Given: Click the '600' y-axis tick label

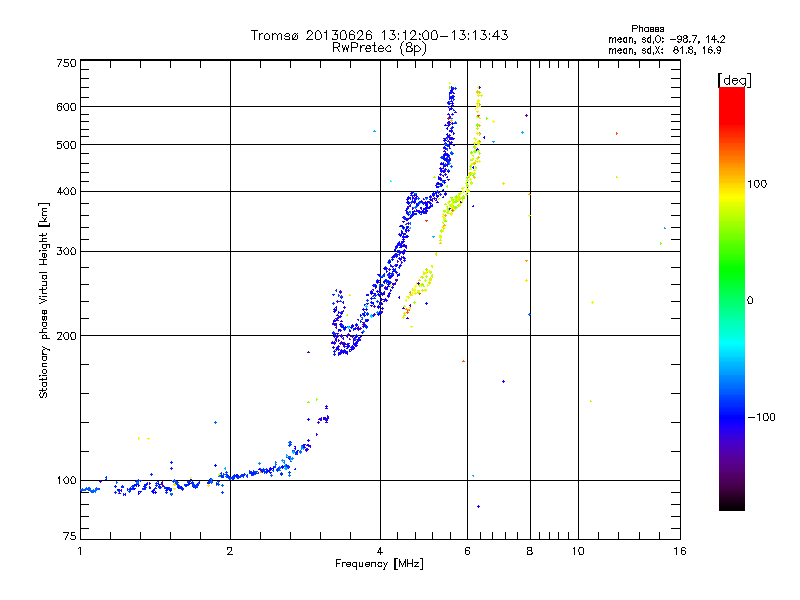Looking at the screenshot, I should click(x=66, y=107).
